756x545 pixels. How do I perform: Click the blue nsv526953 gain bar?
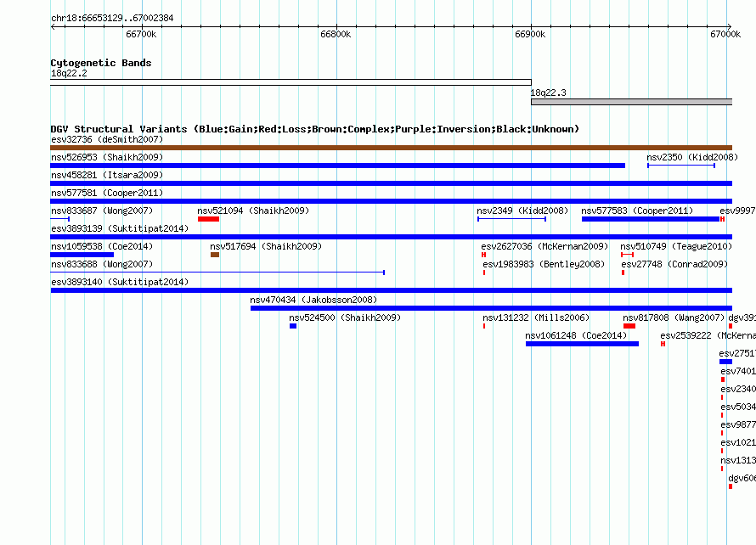[337, 166]
